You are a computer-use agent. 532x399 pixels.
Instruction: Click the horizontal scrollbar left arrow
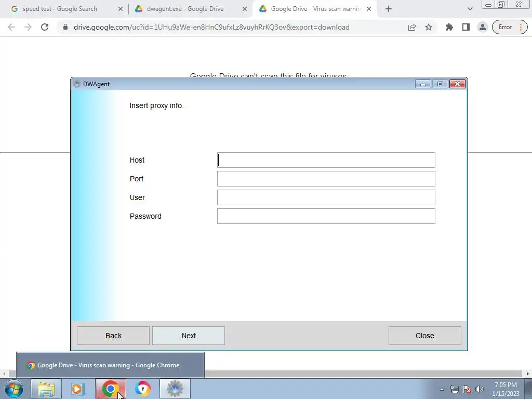(x=4, y=374)
